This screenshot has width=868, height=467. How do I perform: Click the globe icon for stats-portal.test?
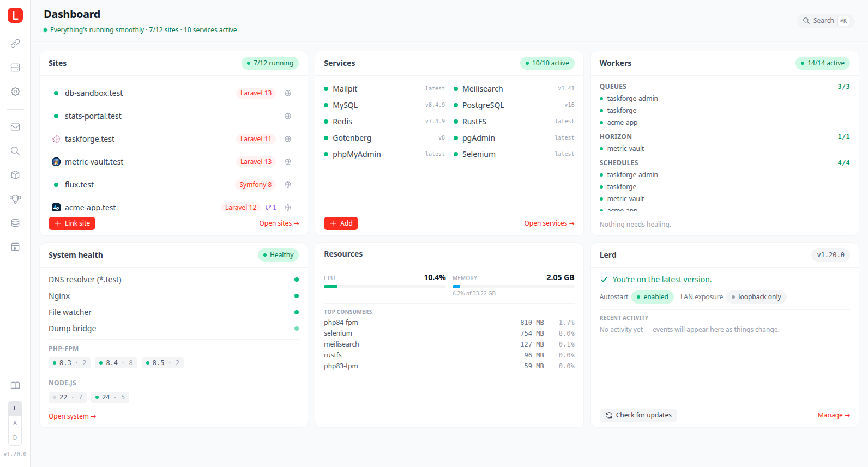click(x=288, y=116)
